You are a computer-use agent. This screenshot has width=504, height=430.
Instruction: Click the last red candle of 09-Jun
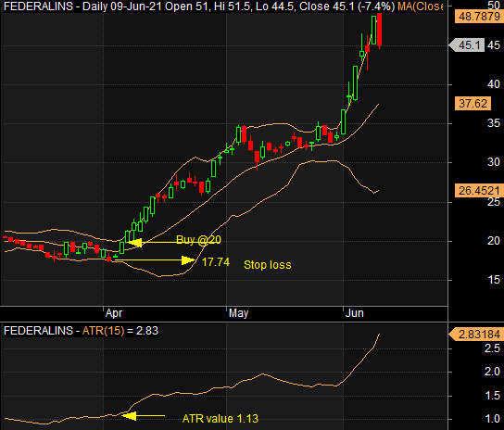(x=379, y=30)
